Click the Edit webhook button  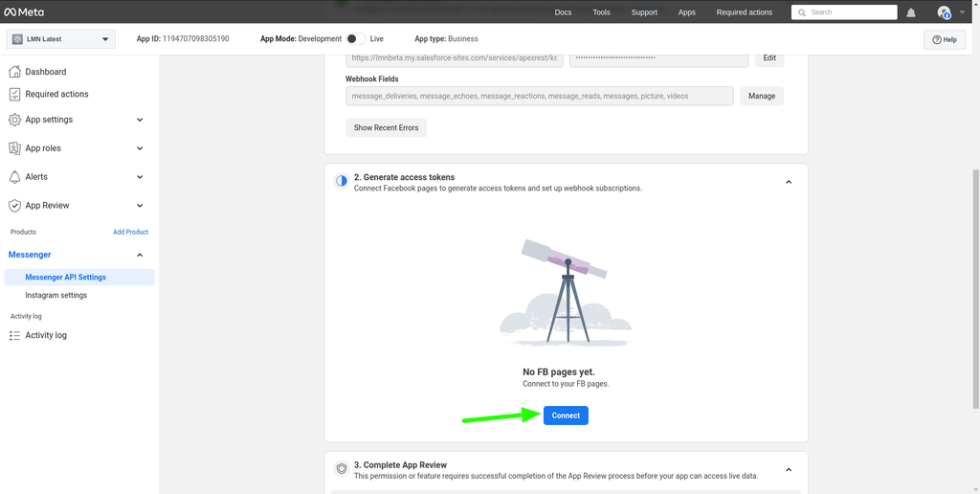[769, 58]
